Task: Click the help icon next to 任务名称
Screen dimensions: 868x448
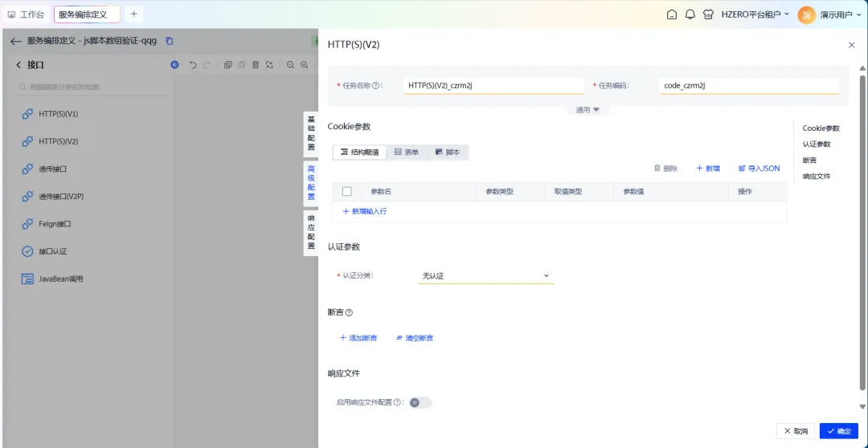Action: click(x=375, y=86)
